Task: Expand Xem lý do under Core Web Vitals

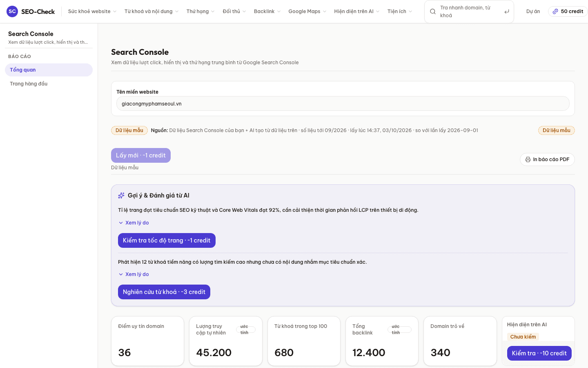Action: pos(134,223)
